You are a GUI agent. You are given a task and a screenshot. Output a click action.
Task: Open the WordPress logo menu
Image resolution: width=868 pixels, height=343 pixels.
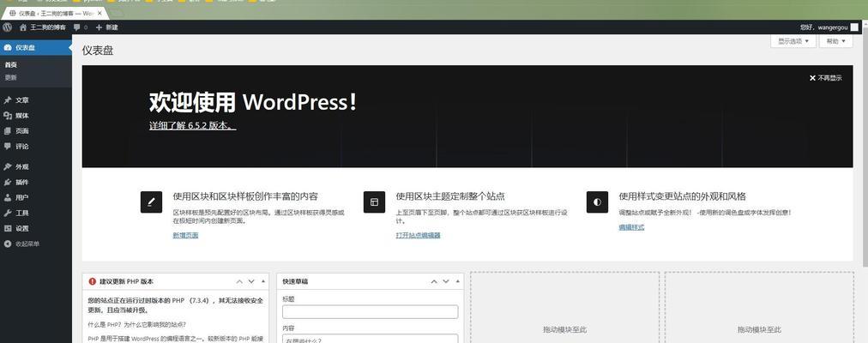tap(7, 27)
